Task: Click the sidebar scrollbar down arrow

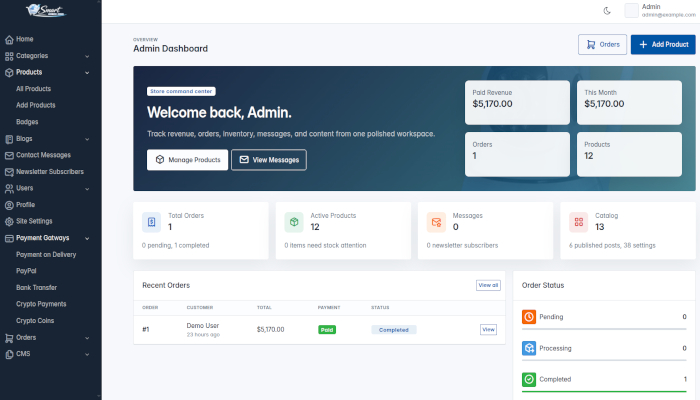Action: (x=98, y=396)
